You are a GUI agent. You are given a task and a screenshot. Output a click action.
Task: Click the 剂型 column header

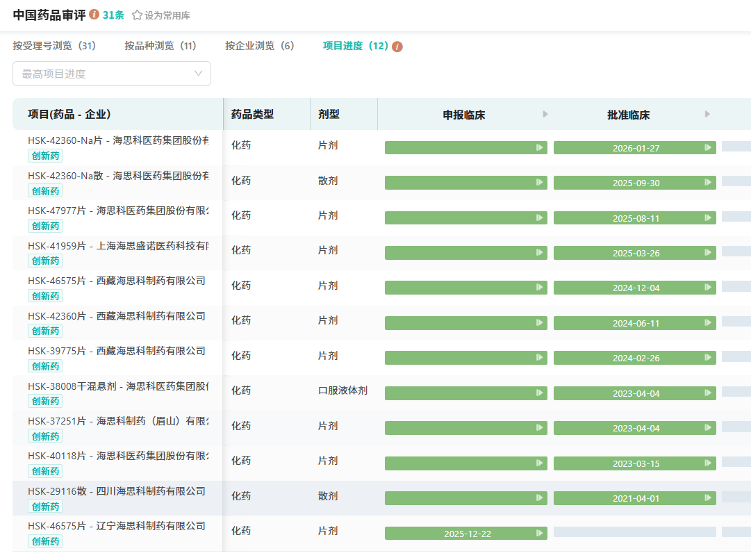point(329,114)
